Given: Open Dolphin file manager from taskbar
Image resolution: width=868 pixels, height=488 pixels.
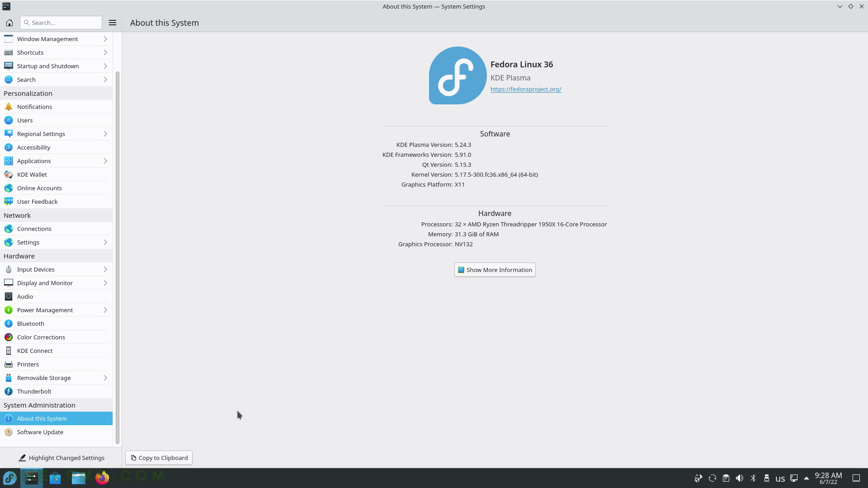Looking at the screenshot, I should (x=79, y=478).
